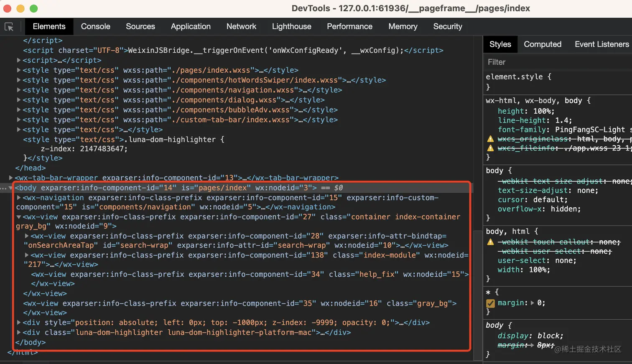Click the Filter styles input field

tap(558, 62)
